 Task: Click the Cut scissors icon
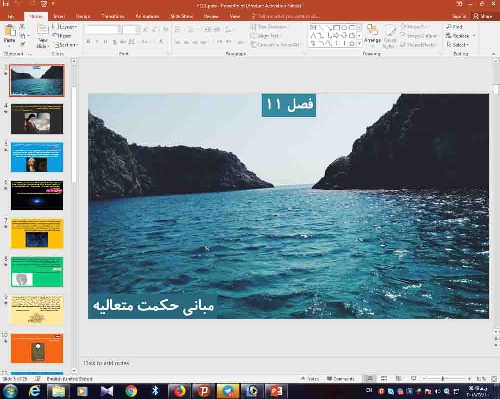22,27
